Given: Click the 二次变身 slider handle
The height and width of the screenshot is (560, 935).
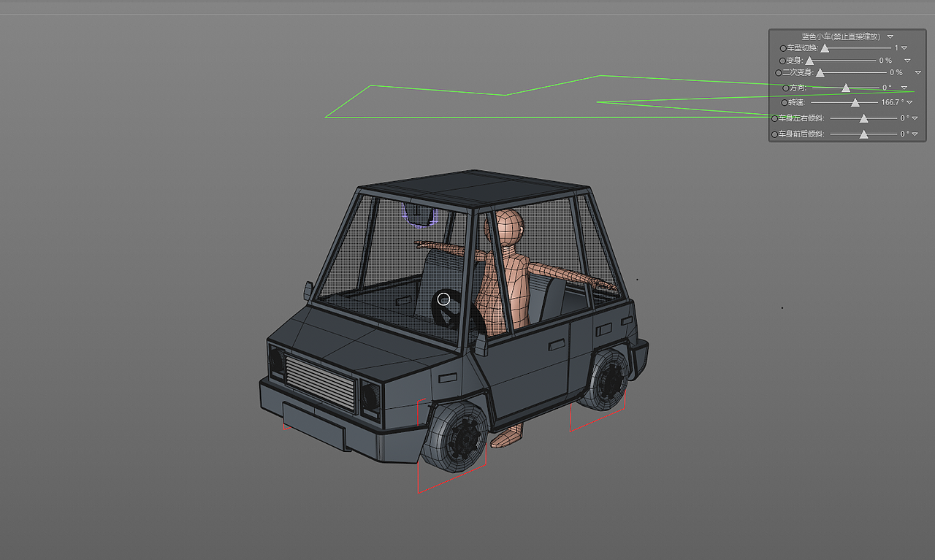Looking at the screenshot, I should click(x=820, y=73).
